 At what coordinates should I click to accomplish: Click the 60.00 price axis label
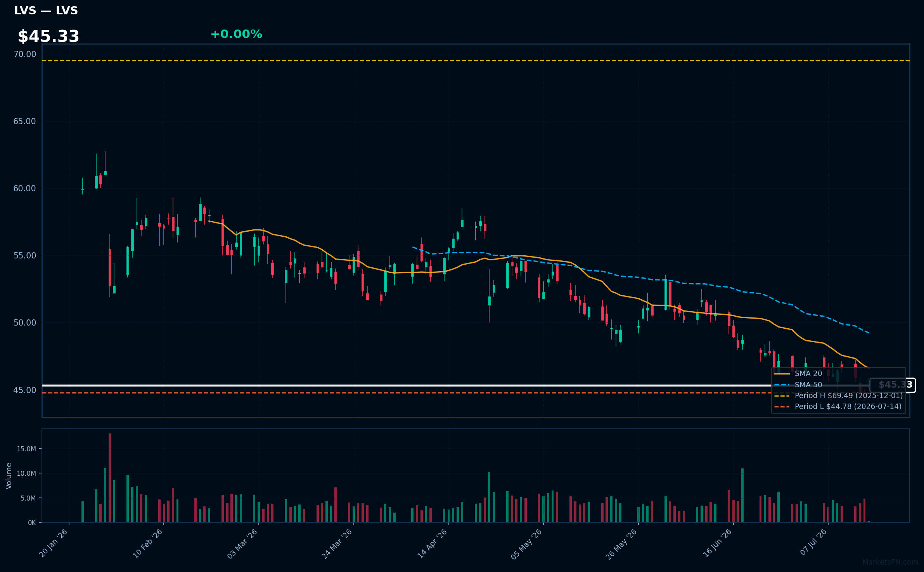tap(25, 188)
